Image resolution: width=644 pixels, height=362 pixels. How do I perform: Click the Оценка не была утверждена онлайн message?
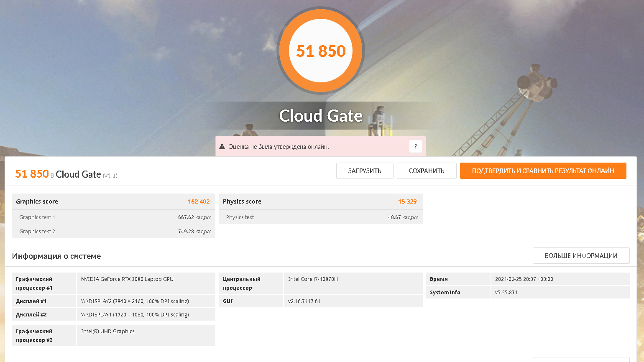coord(279,147)
